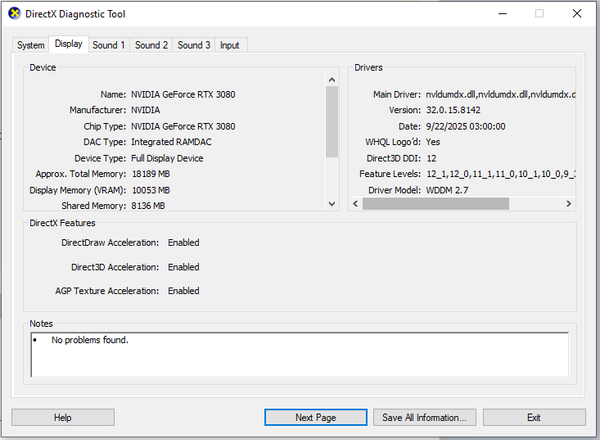Click the Drivers panel scroll left arrow
Image resolution: width=600 pixels, height=440 pixels.
pos(355,204)
